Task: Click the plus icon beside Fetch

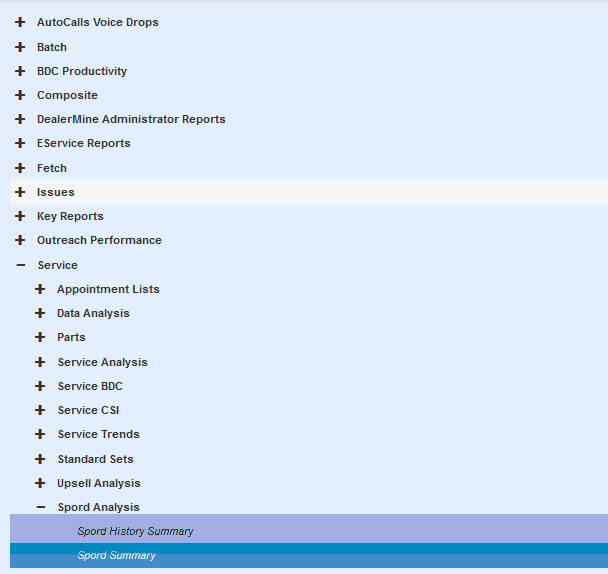Action: (x=20, y=168)
